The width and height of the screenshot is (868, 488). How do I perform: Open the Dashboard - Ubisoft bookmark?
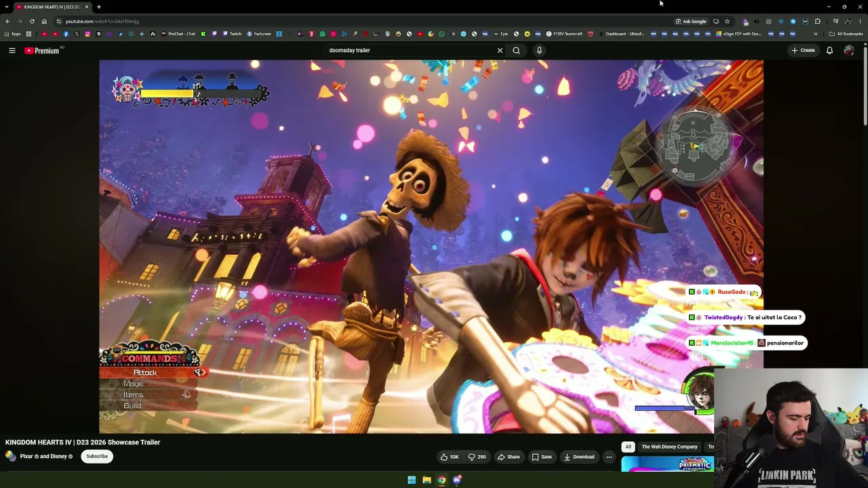tap(623, 34)
